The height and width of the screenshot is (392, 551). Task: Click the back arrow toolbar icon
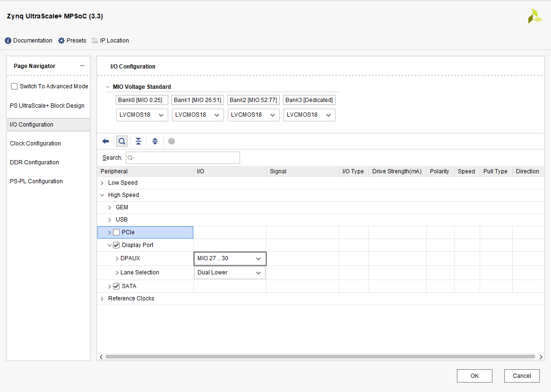click(105, 141)
